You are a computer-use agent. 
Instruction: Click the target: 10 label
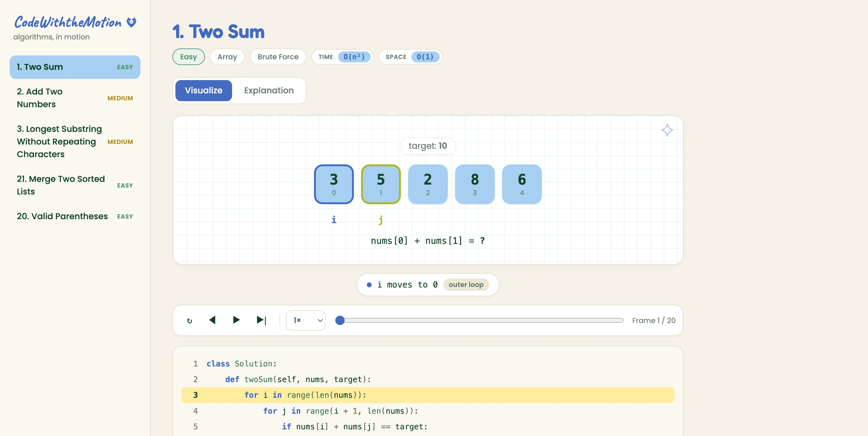428,146
